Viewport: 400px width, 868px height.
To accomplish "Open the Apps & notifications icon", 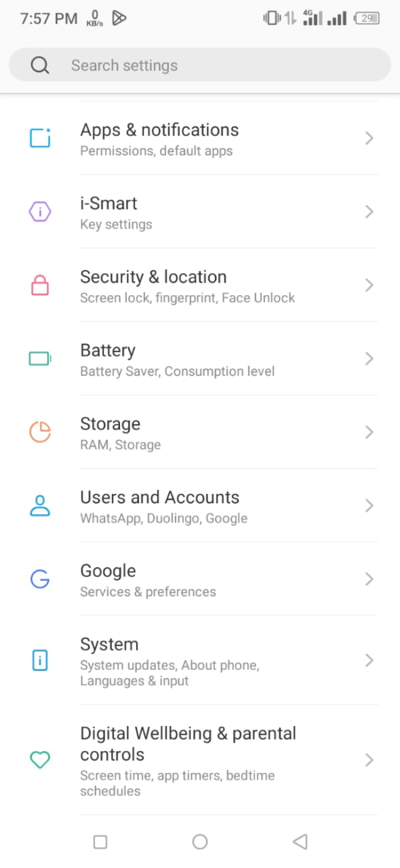I will pos(39,138).
